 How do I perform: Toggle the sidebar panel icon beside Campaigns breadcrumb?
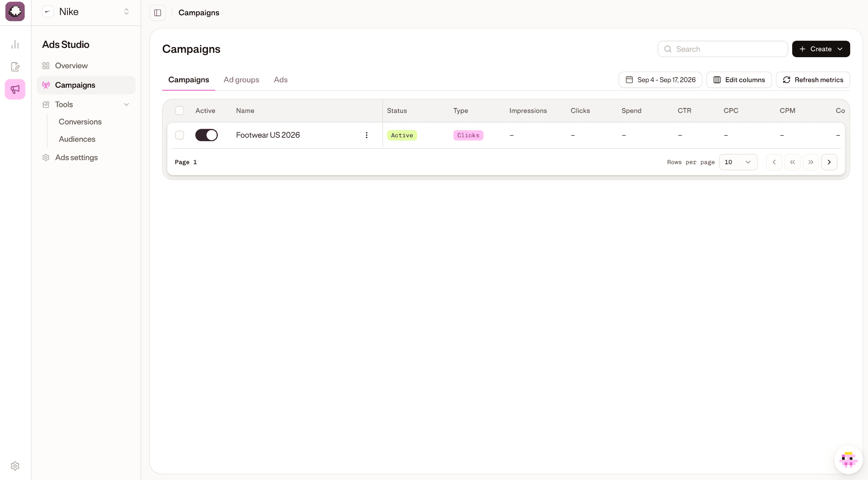point(158,13)
